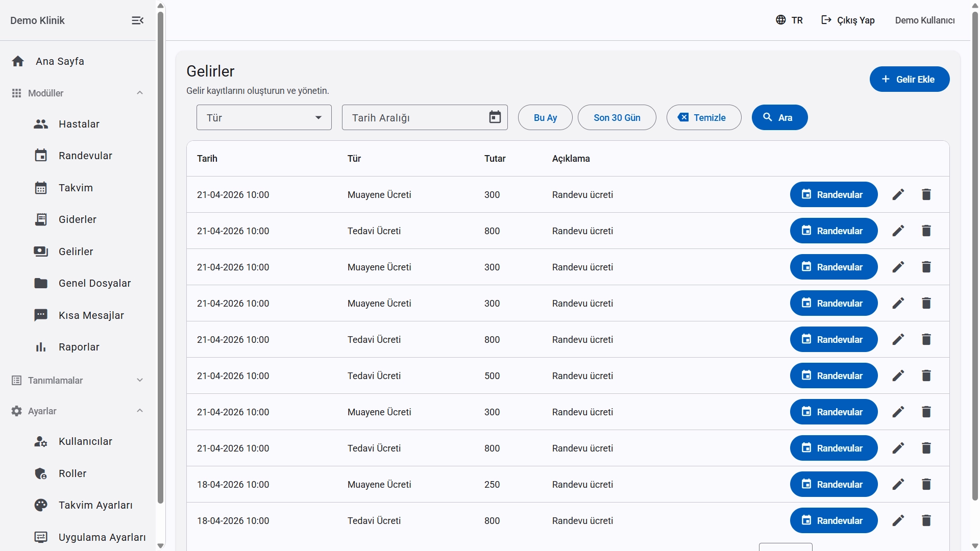Open Randevular for the Tedavi Ücreti 500 row
980x551 pixels.
point(834,375)
